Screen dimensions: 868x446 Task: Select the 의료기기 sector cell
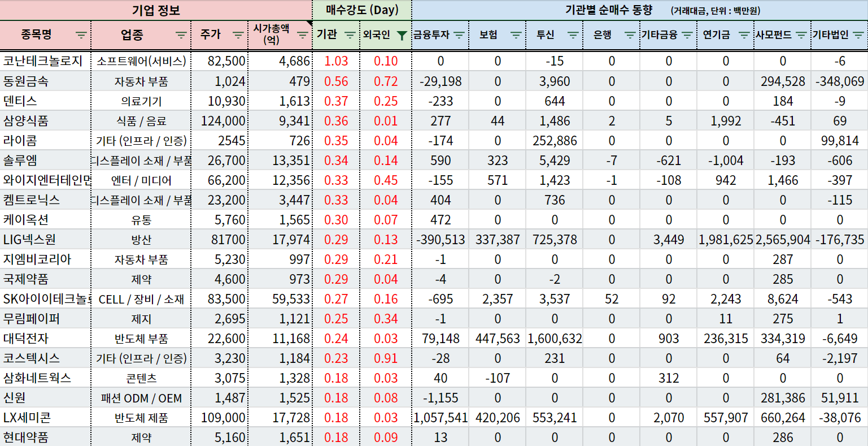tap(141, 101)
